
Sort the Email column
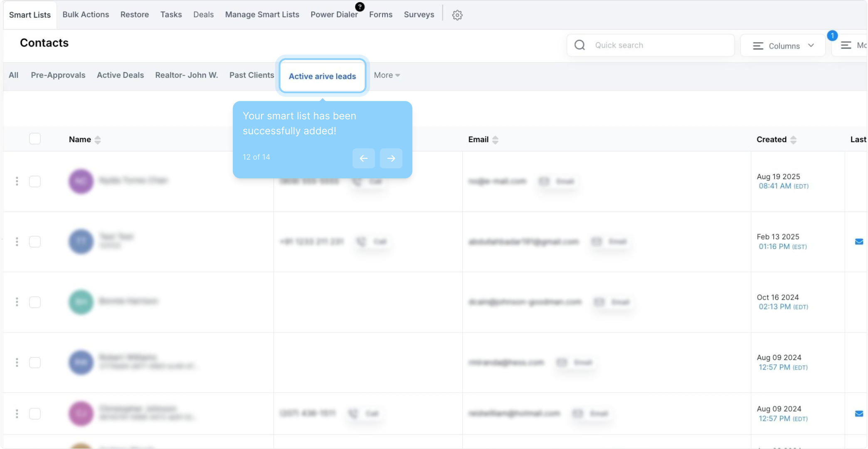(495, 140)
